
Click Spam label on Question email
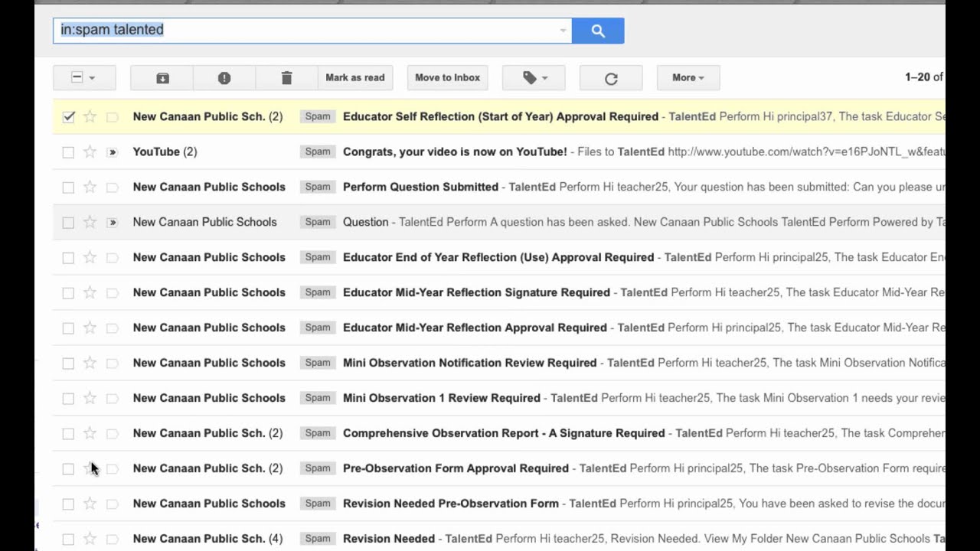pyautogui.click(x=318, y=222)
